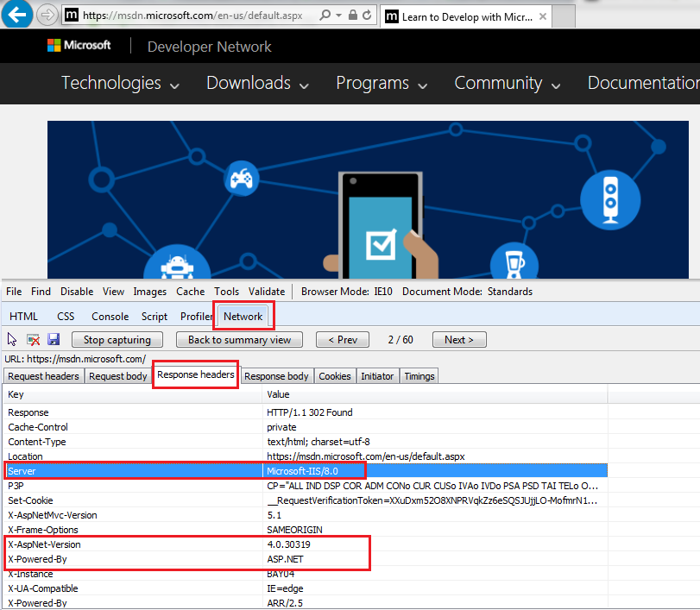Screen dimensions: 700x610
Task: Click the browser Back arrow button
Action: coord(18,15)
